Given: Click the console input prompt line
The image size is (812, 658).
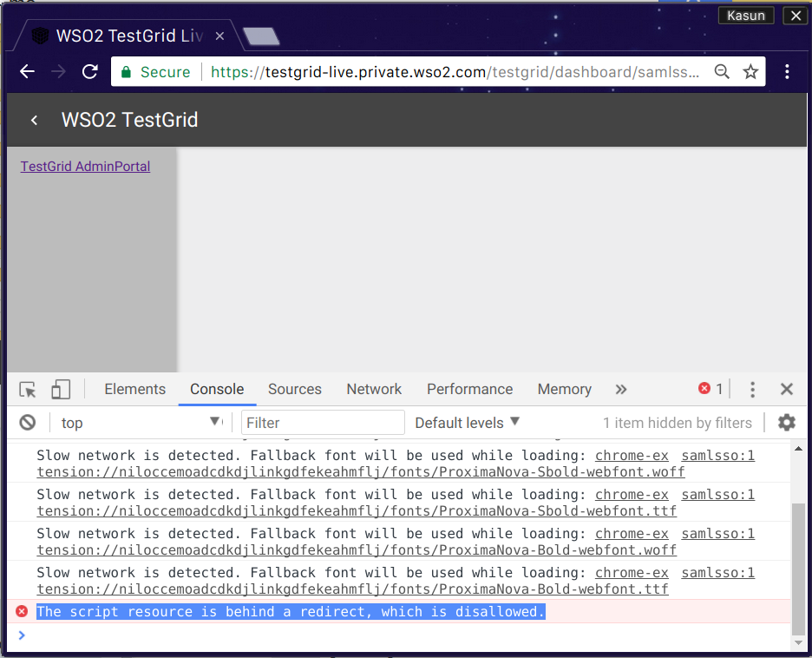Looking at the screenshot, I should click(x=399, y=635).
